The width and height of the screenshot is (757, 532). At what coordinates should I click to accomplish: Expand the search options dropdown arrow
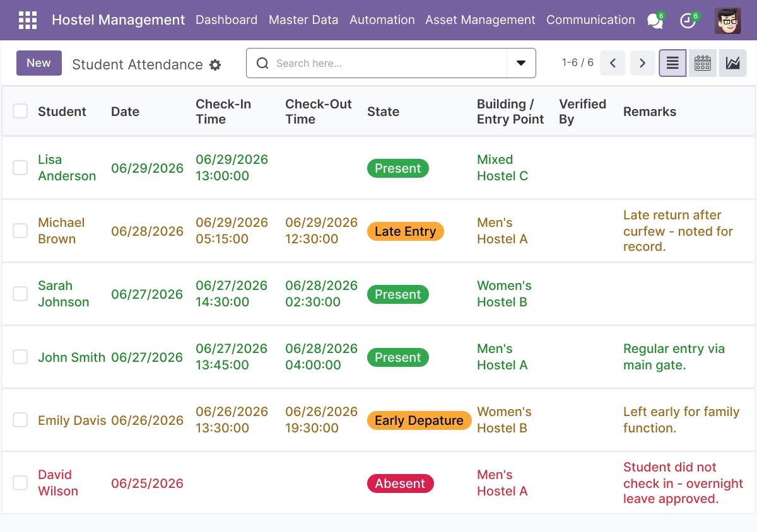click(x=521, y=63)
